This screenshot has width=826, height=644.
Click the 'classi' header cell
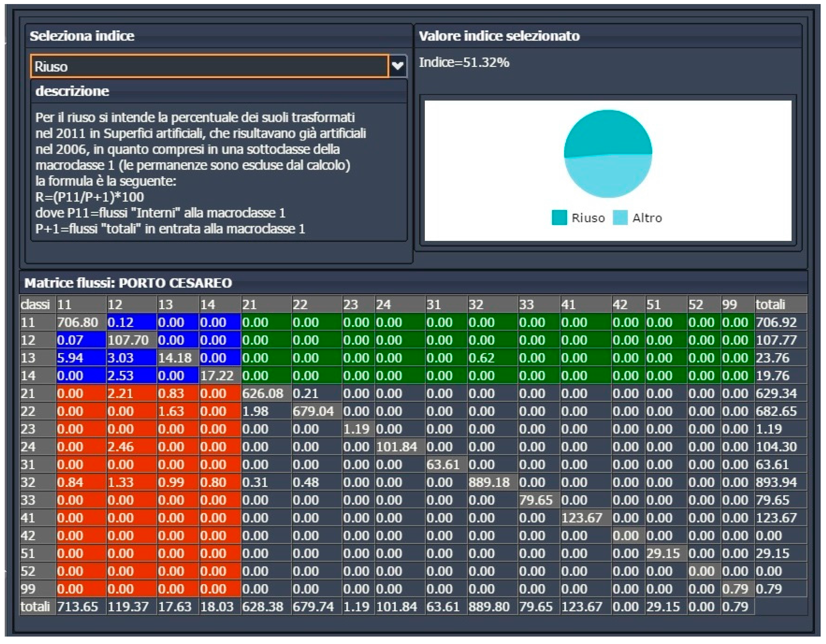[x=37, y=305]
